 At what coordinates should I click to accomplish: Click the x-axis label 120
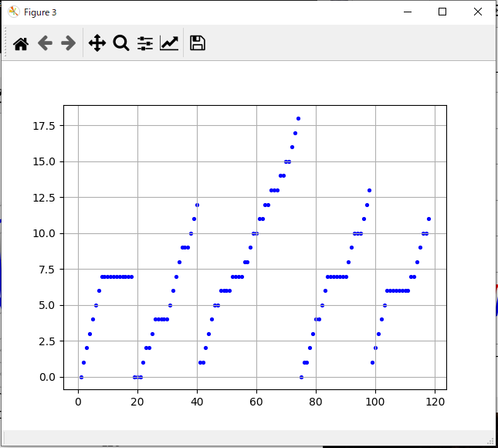pos(435,402)
